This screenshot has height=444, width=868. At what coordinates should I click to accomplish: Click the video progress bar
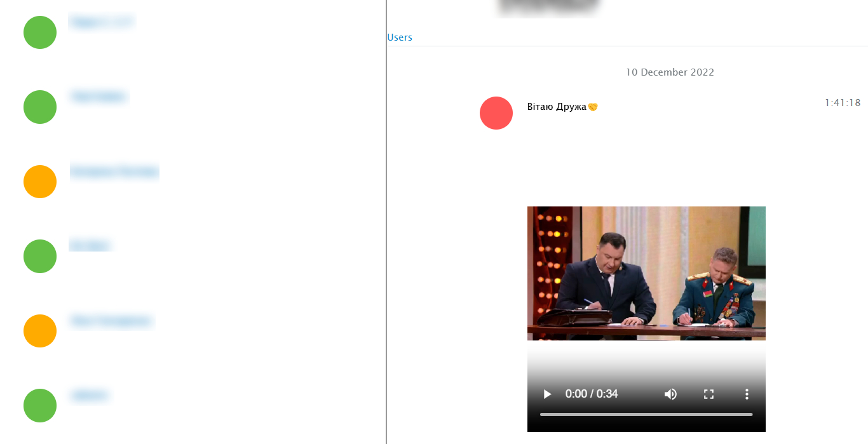pos(646,414)
